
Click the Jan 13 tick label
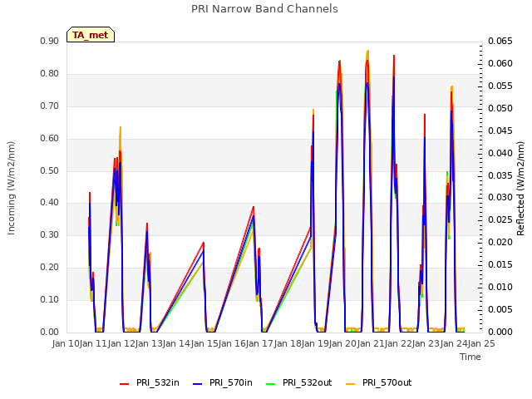(x=149, y=343)
